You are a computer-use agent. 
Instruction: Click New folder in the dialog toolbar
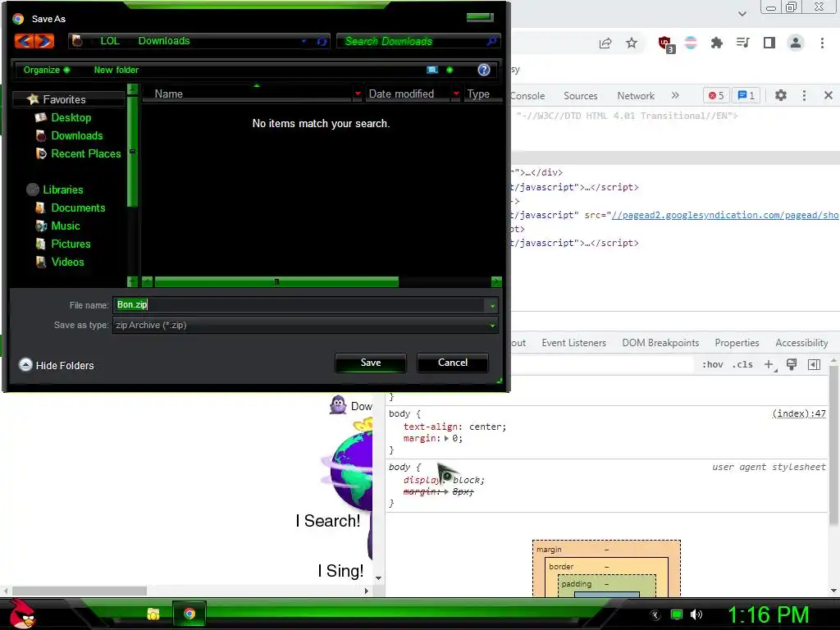pyautogui.click(x=116, y=70)
